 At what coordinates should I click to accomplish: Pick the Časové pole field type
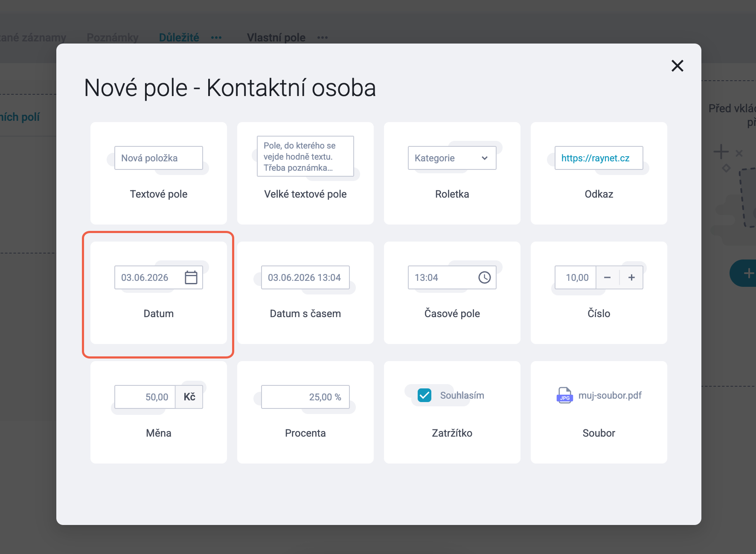point(452,293)
